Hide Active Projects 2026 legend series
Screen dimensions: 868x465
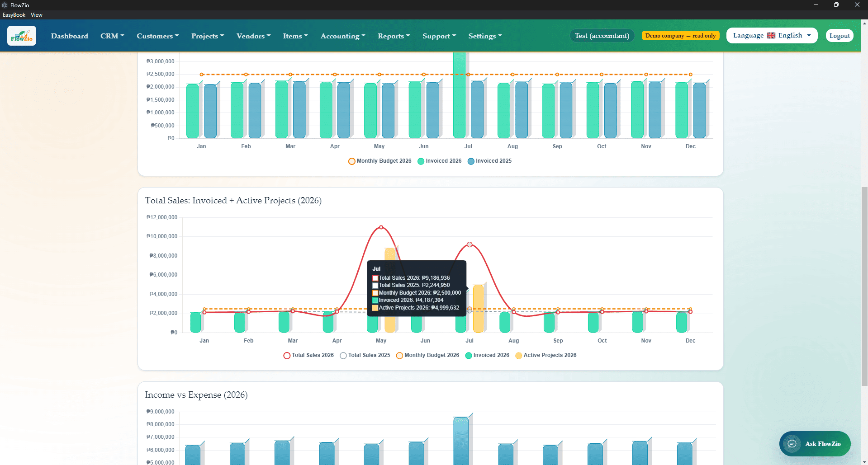(546, 355)
